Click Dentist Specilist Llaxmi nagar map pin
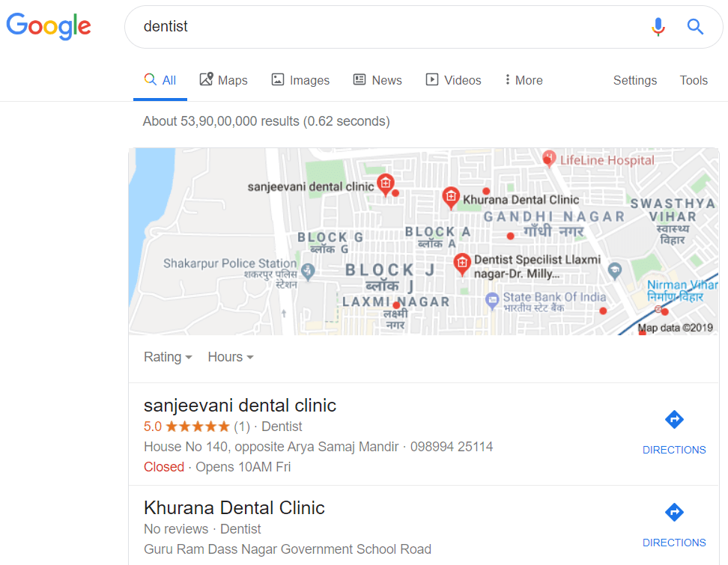Viewport: 728px width, 565px height. [462, 264]
